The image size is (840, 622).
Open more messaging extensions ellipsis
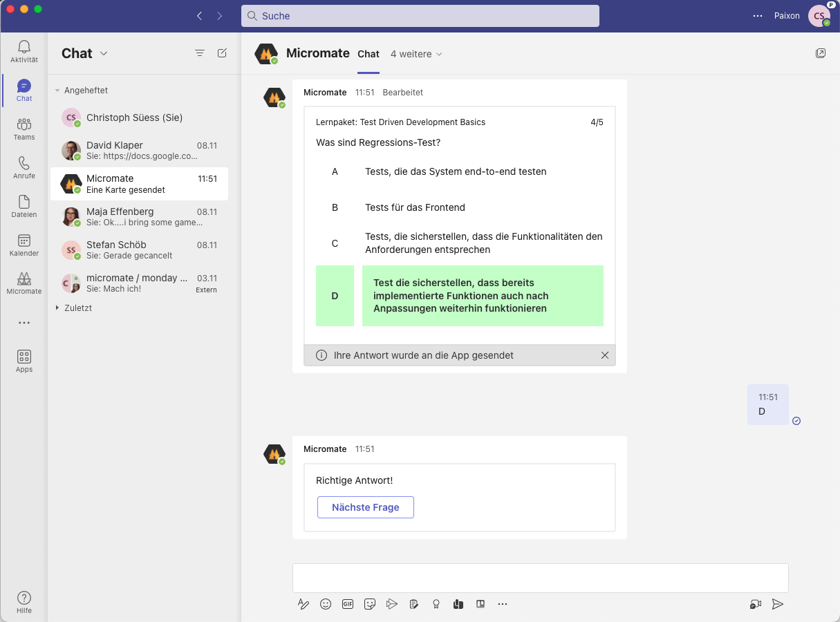coord(503,604)
